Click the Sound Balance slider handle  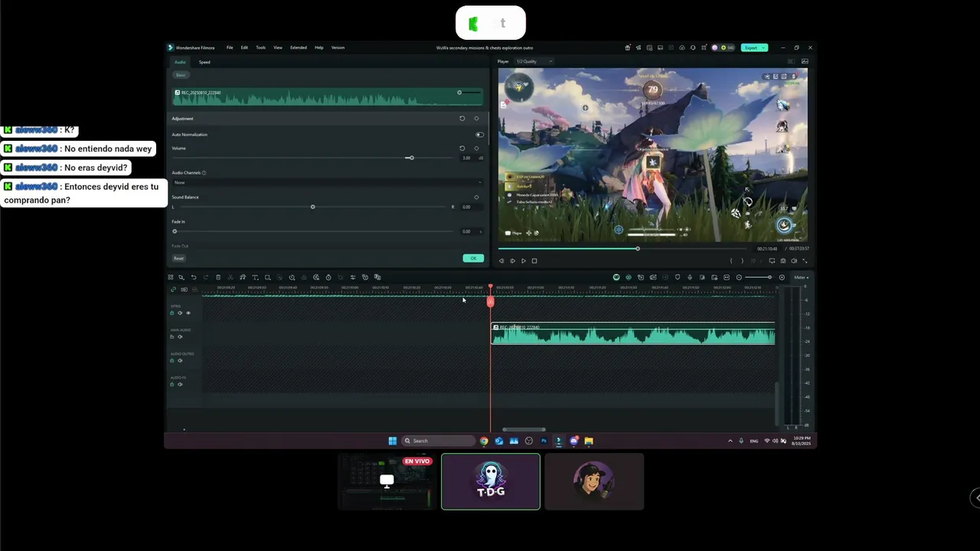312,207
